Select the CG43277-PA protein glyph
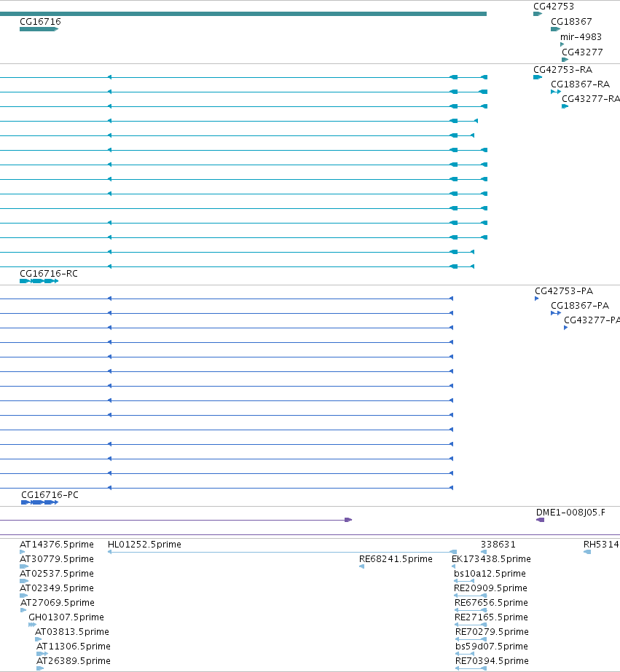This screenshot has height=672, width=620. click(565, 328)
